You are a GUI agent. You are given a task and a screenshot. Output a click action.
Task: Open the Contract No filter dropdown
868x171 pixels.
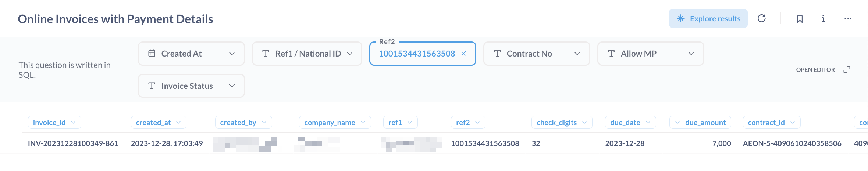pyautogui.click(x=536, y=54)
